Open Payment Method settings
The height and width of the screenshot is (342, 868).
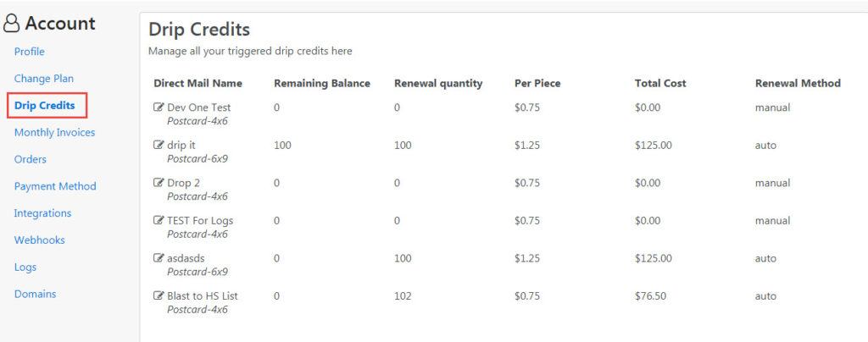click(x=55, y=186)
